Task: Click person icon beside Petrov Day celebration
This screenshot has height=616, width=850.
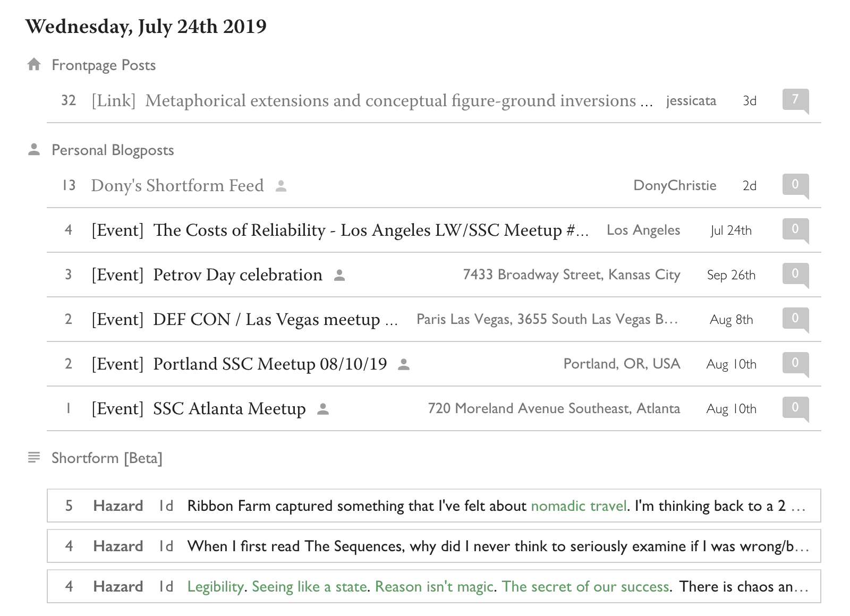Action: (339, 275)
